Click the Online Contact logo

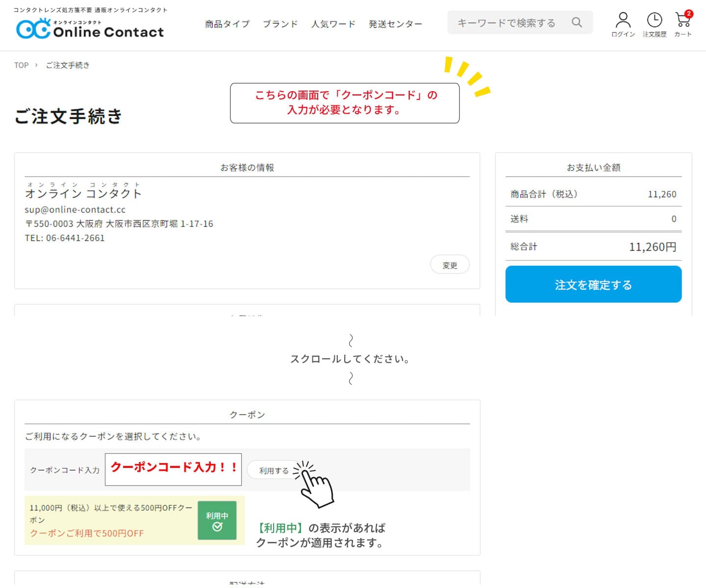tap(90, 29)
